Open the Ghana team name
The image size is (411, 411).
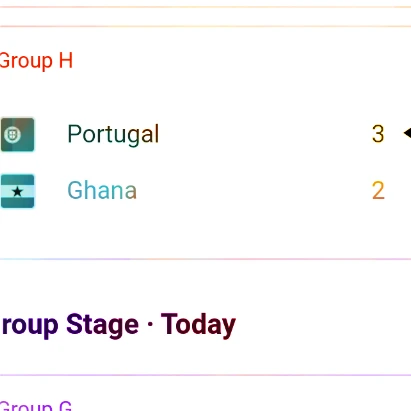click(x=102, y=190)
